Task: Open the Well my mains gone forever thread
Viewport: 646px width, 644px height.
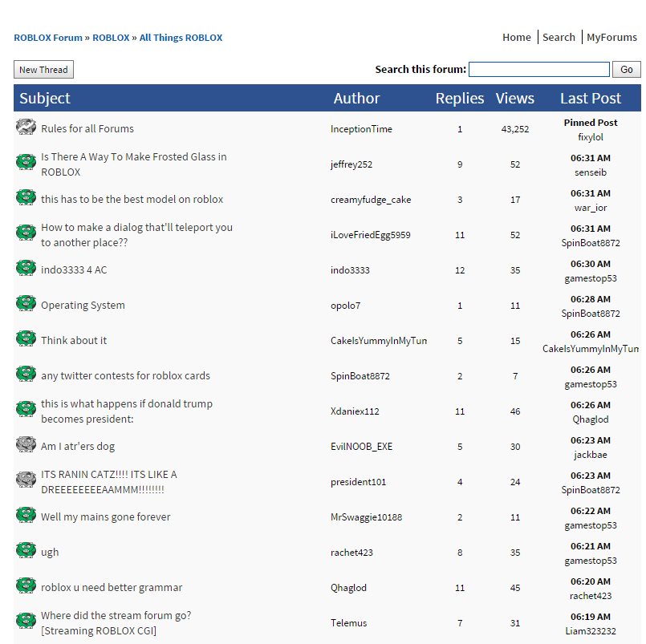Action: coord(105,517)
